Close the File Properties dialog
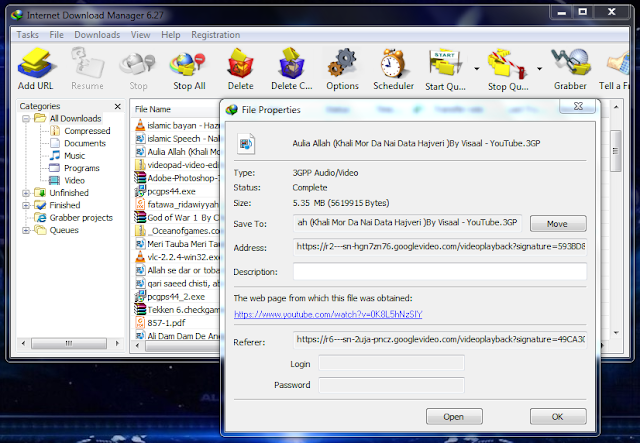 click(578, 106)
